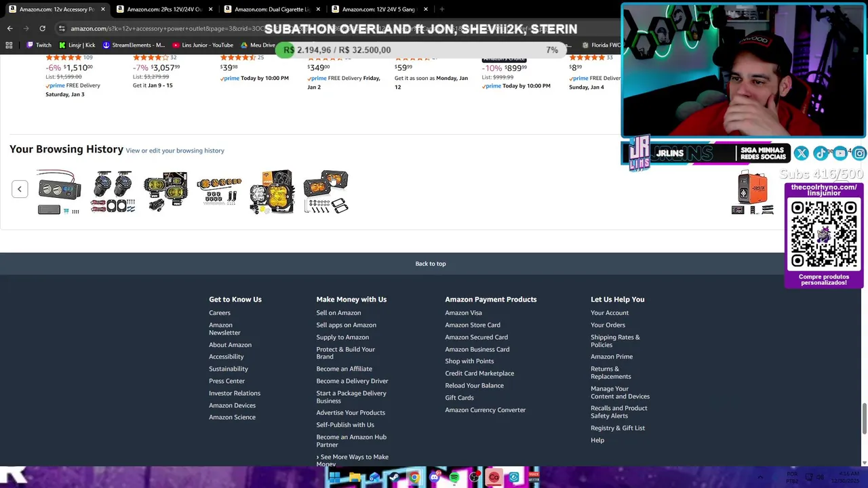
Task: Open the Gift Cards link
Action: click(459, 398)
